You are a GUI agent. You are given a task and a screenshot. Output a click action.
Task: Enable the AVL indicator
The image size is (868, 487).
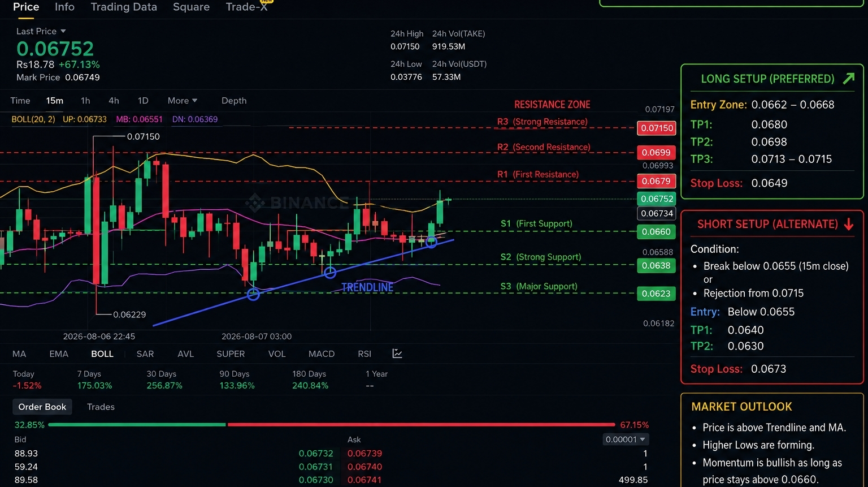coord(185,354)
